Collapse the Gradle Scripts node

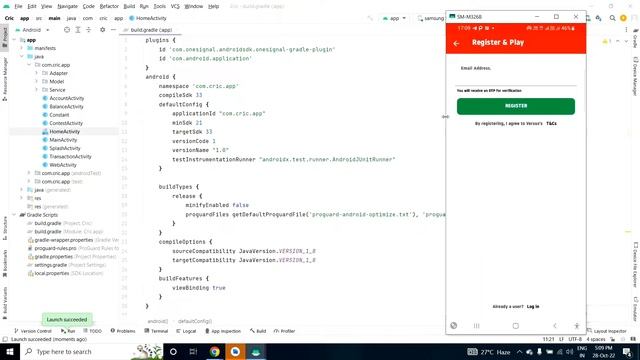click(15, 215)
